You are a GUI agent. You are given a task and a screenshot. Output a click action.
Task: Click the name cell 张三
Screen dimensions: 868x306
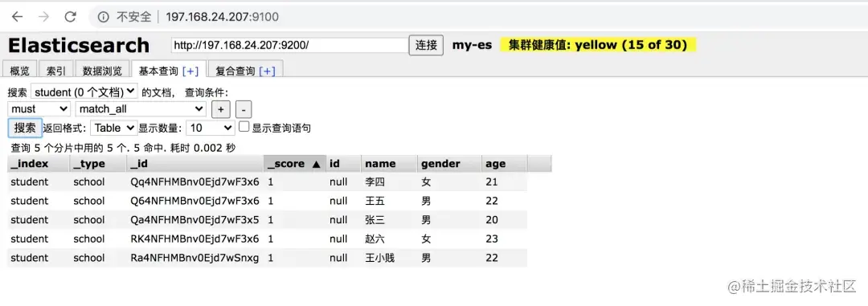click(x=389, y=220)
